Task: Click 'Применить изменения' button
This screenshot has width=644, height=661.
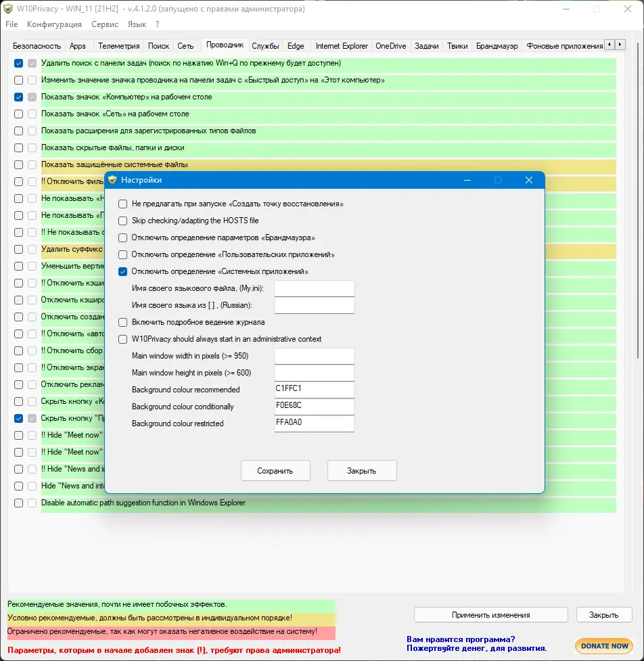Action: pos(491,614)
